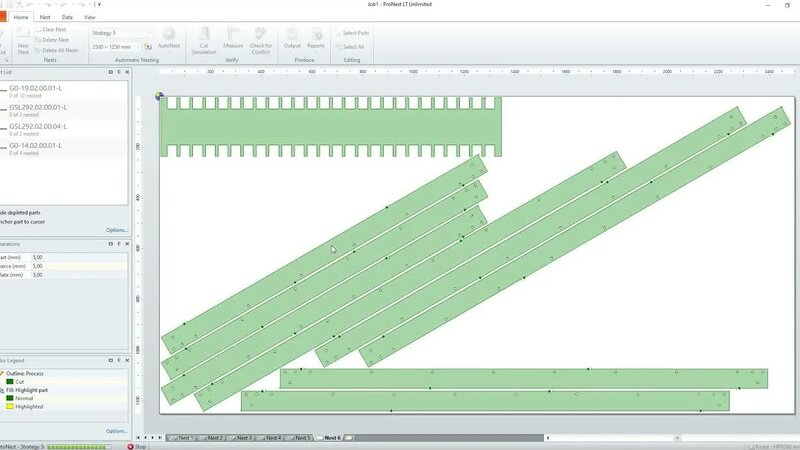Click the AutoNest progress bar
This screenshot has width=800, height=450.
pyautogui.click(x=78, y=447)
